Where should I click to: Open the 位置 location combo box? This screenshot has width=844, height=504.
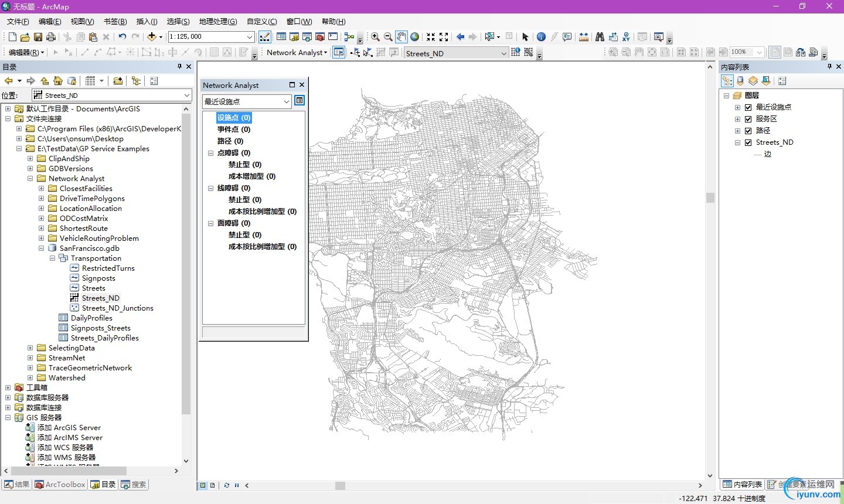[x=111, y=95]
